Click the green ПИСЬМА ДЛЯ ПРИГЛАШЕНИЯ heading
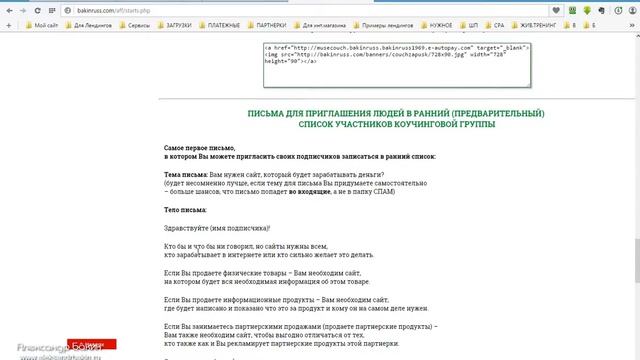This screenshot has height=360, width=640. tap(396, 119)
